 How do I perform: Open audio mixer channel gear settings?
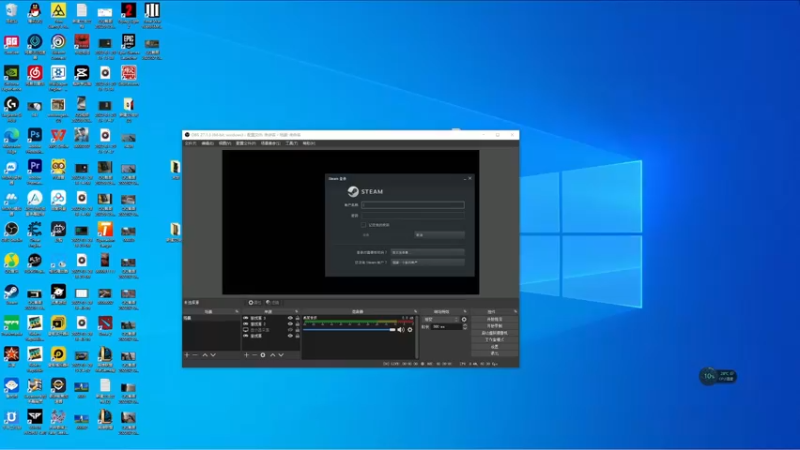410,330
